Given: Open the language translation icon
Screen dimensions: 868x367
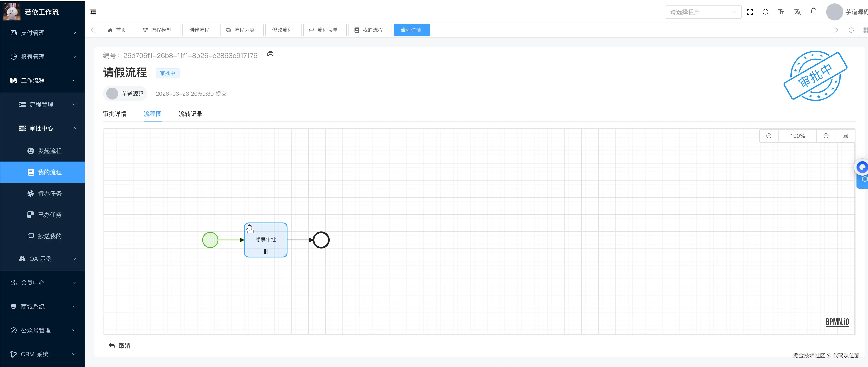Looking at the screenshot, I should tap(797, 12).
